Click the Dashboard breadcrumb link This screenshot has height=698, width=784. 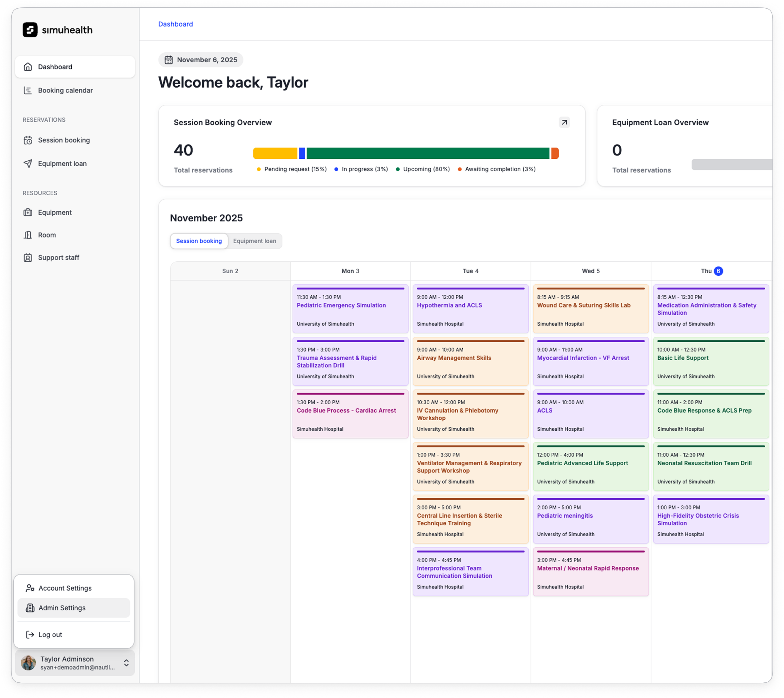[175, 24]
